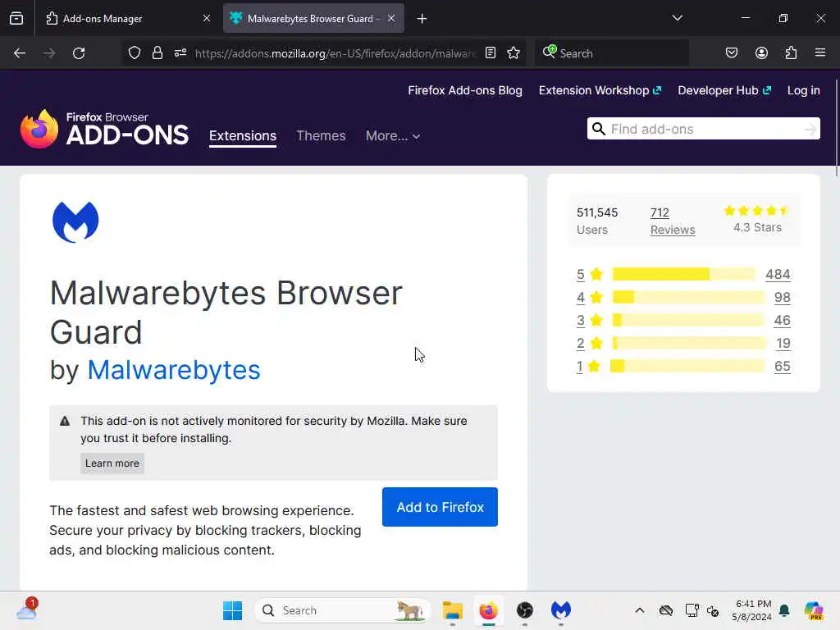Select the Malwarebytes Browser Guard tab

tap(313, 18)
